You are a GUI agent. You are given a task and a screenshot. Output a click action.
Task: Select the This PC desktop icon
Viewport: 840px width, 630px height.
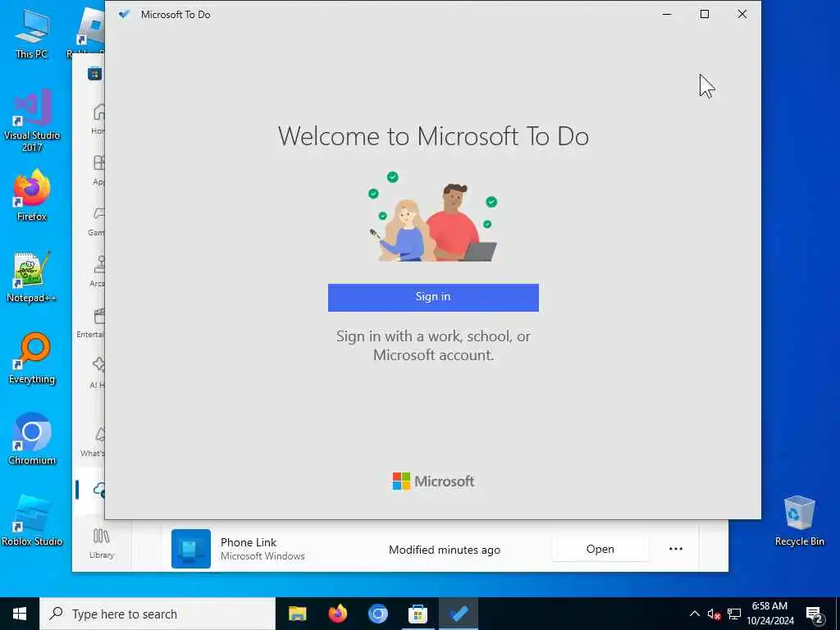click(32, 34)
